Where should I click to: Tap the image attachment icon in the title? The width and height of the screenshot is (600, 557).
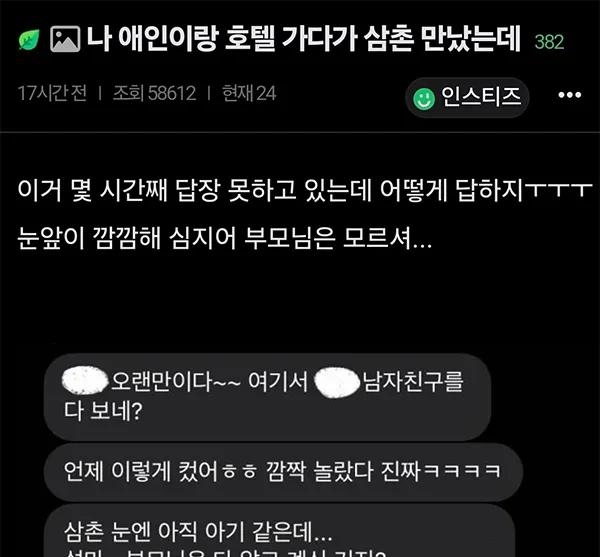(65, 39)
